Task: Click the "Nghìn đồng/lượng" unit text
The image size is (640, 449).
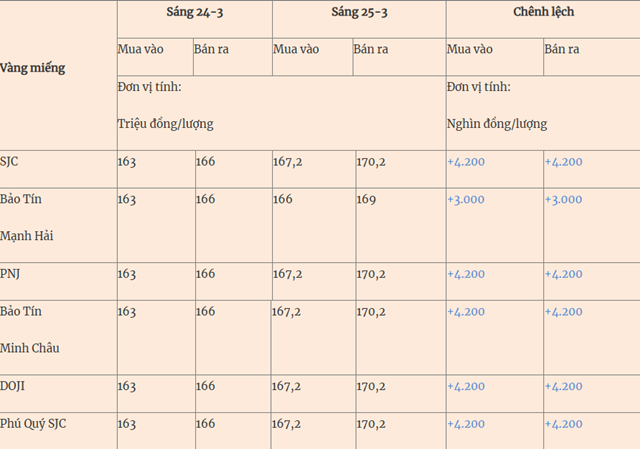Action: tap(496, 124)
